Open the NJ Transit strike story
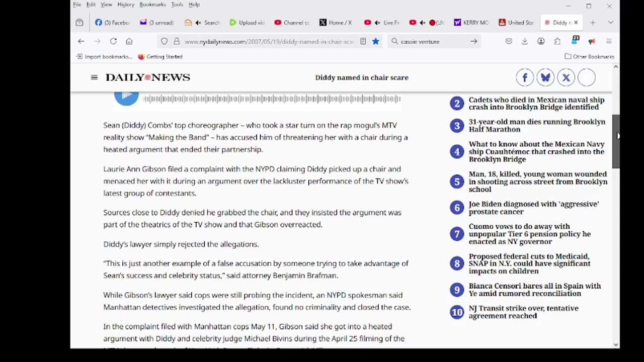Image resolution: width=644 pixels, height=362 pixels. click(x=524, y=312)
